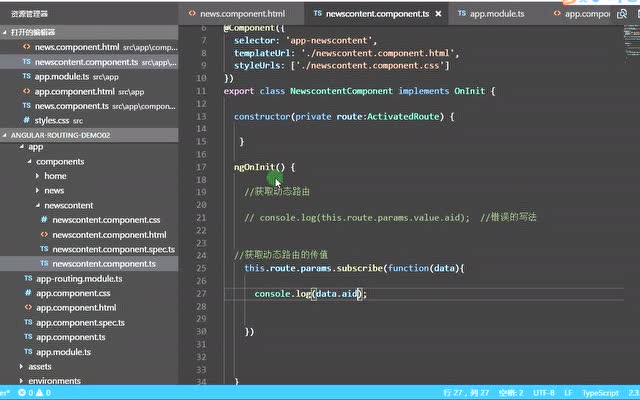Click line and column indicator in status bar
The width and height of the screenshot is (640, 400).
(466, 393)
